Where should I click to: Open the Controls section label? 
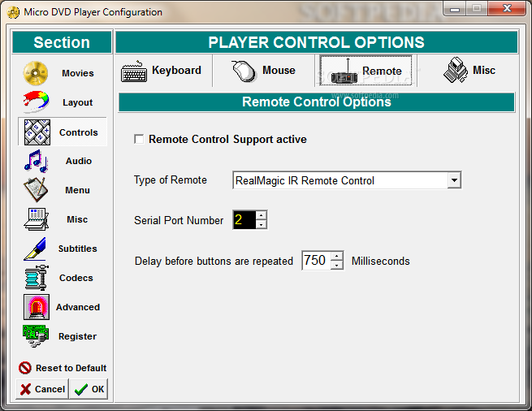[x=78, y=132]
